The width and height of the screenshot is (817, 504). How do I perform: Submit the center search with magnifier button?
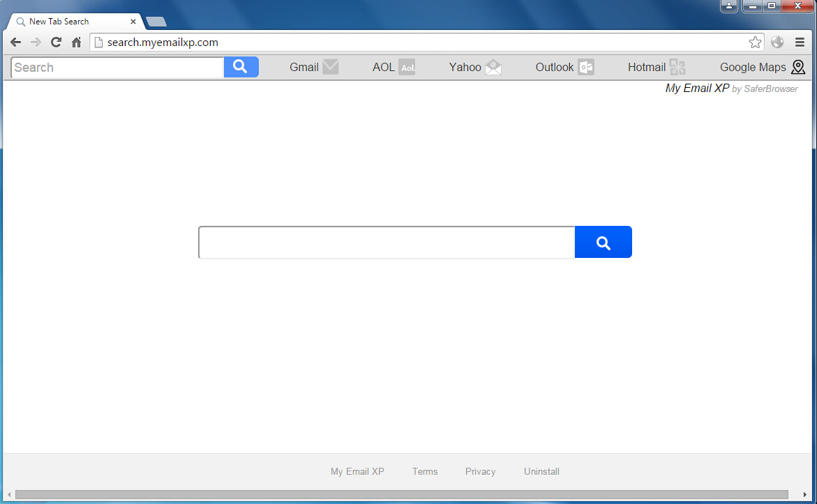tap(604, 242)
